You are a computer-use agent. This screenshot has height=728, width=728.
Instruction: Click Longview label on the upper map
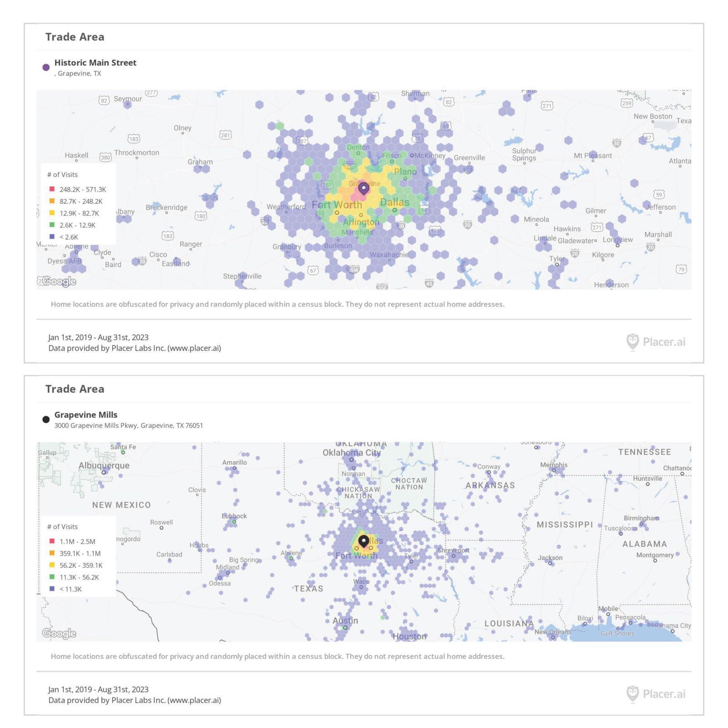pyautogui.click(x=617, y=240)
